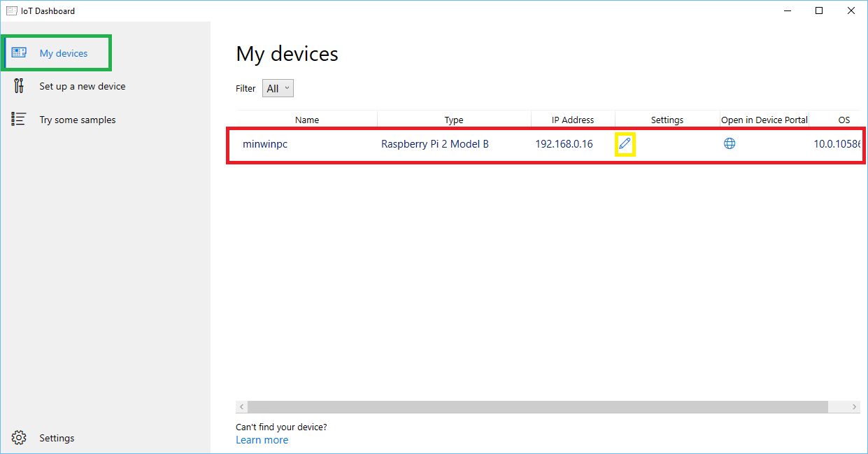Edit minwinpc settings with pencil icon
Screen dimensions: 868x454
click(x=625, y=145)
